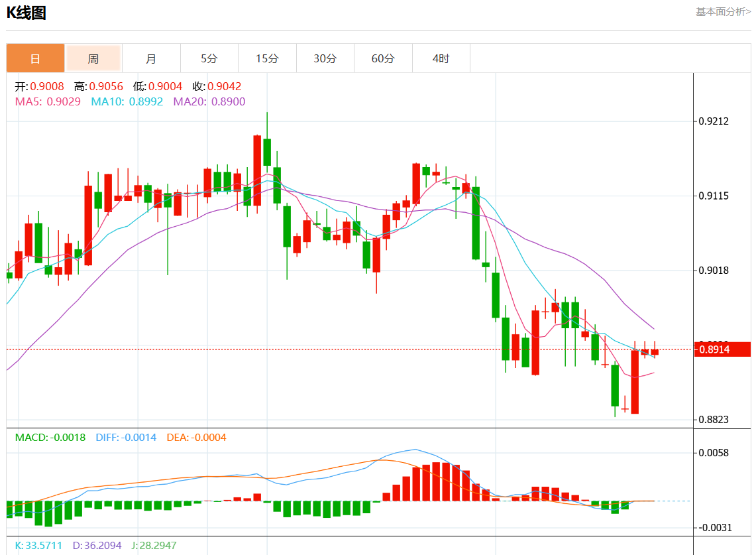The width and height of the screenshot is (756, 555).
Task: Click the high price 0.9056 value
Action: (106, 86)
